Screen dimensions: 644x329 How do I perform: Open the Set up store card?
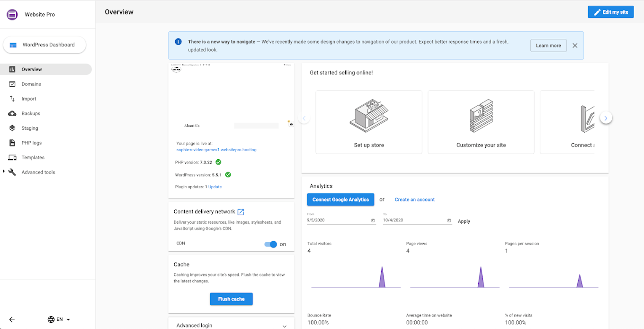pyautogui.click(x=369, y=122)
